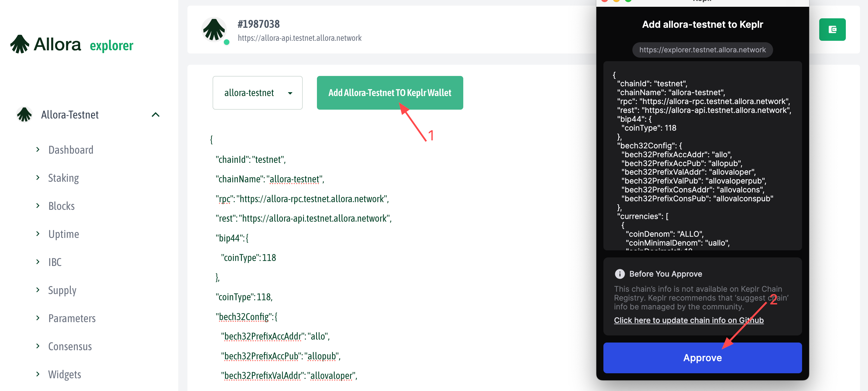Collapse the Allora-Testnet sidebar section
The width and height of the screenshot is (868, 391).
pos(155,114)
